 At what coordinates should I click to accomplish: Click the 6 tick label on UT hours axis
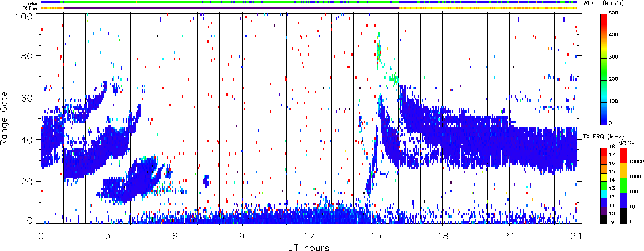click(175, 236)
